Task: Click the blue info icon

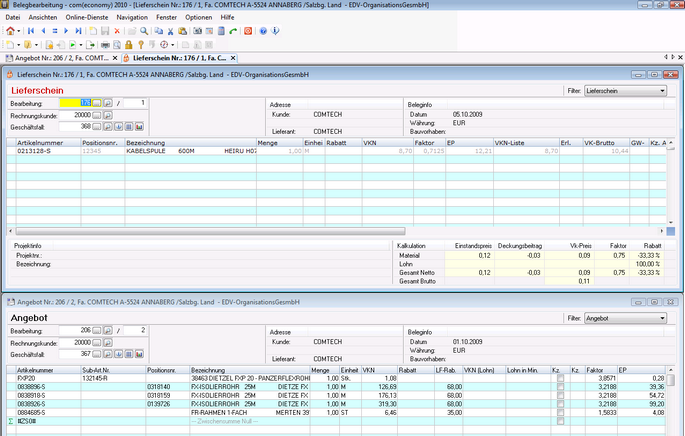Action: (x=275, y=31)
